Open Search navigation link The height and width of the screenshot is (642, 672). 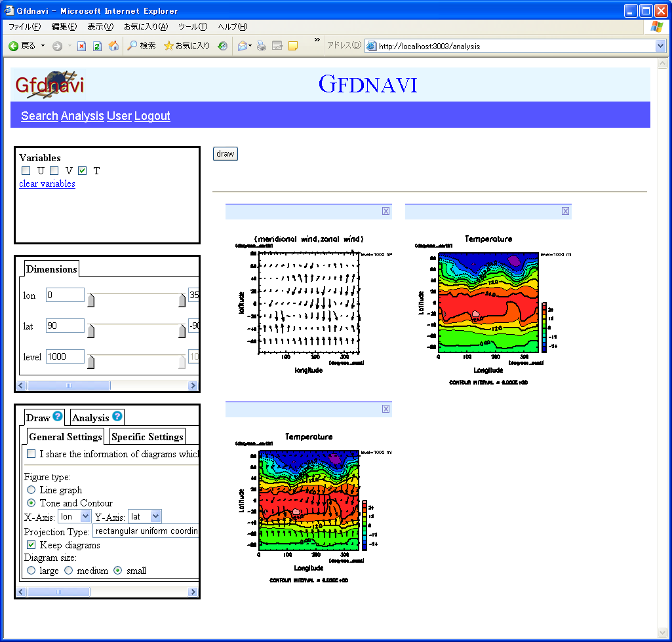pos(39,116)
